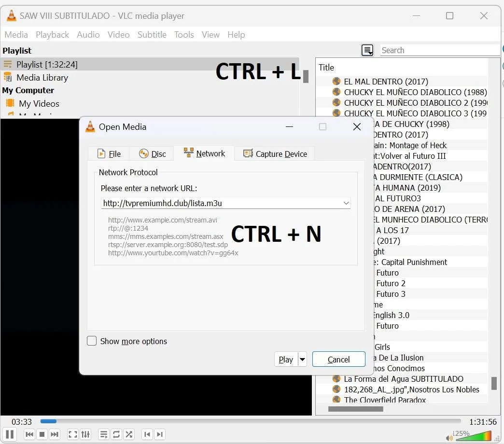
Task: Select Montage of Heck playlist row
Action: [x=430, y=145]
